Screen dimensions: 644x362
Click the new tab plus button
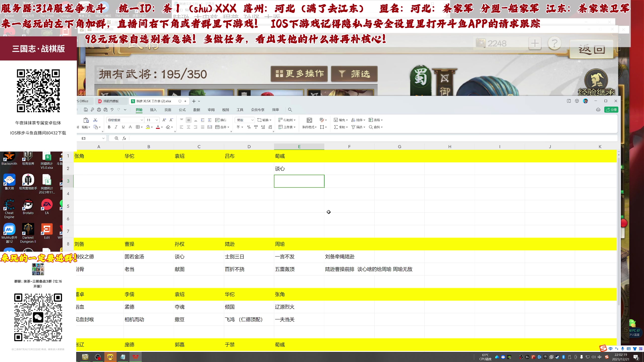pyautogui.click(x=194, y=101)
